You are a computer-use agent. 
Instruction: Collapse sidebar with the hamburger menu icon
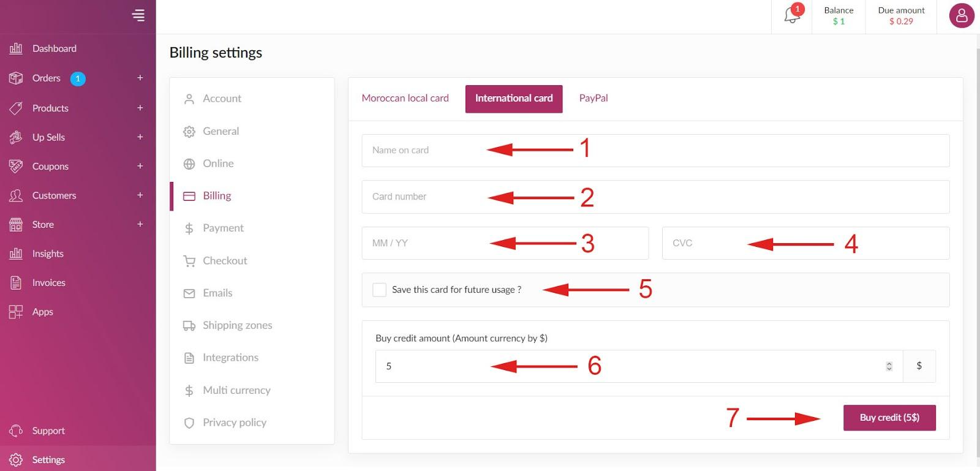click(138, 15)
